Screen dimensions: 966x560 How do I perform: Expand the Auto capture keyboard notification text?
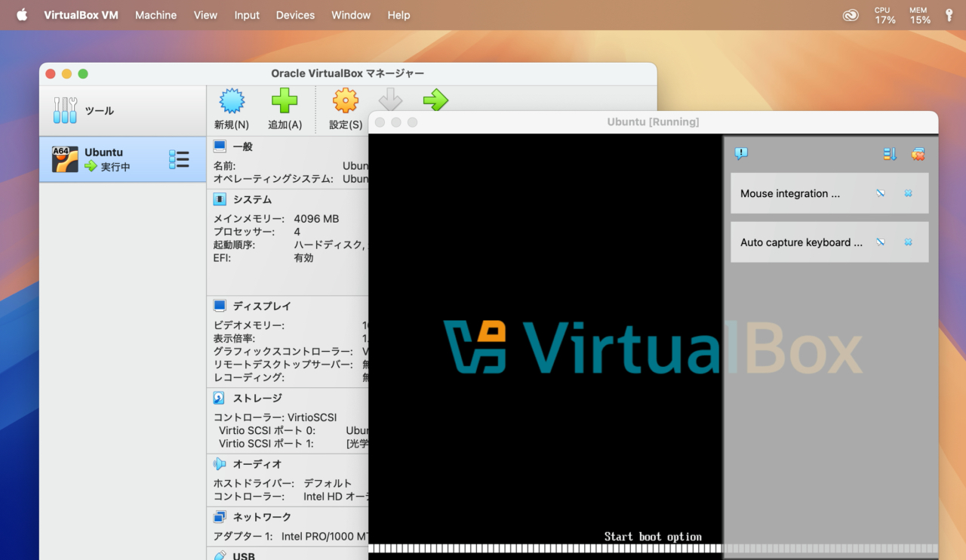(801, 242)
